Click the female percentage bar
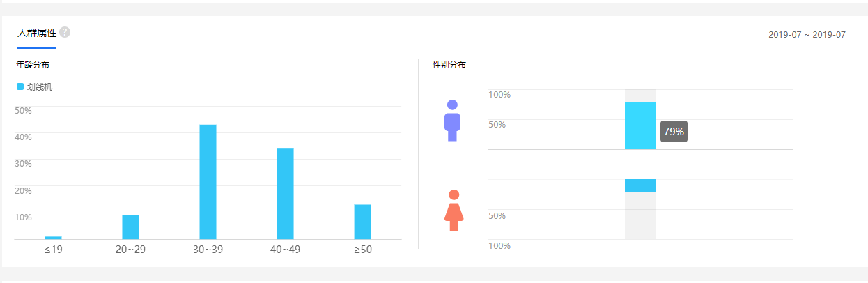This screenshot has width=868, height=283. 640,185
